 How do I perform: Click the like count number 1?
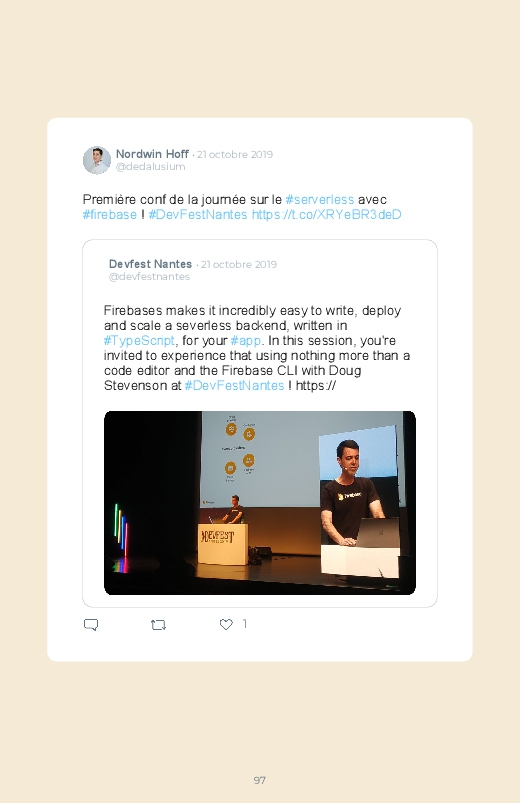coord(244,624)
